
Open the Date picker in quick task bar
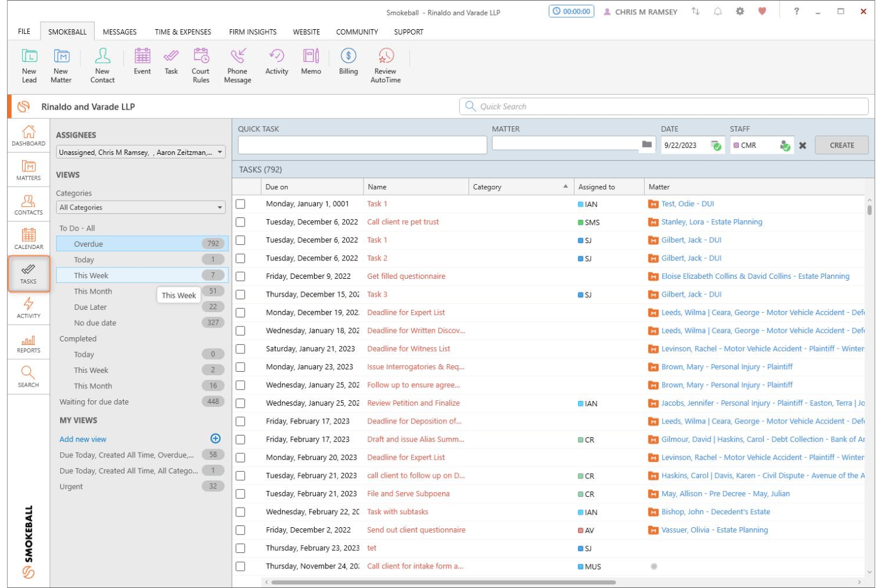[x=716, y=145]
